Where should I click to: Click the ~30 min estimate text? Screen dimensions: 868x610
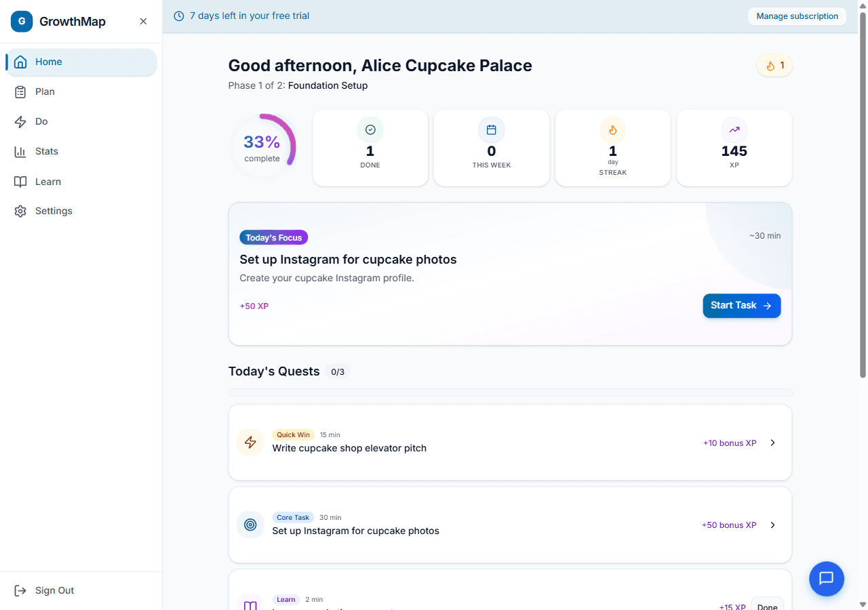coord(765,236)
